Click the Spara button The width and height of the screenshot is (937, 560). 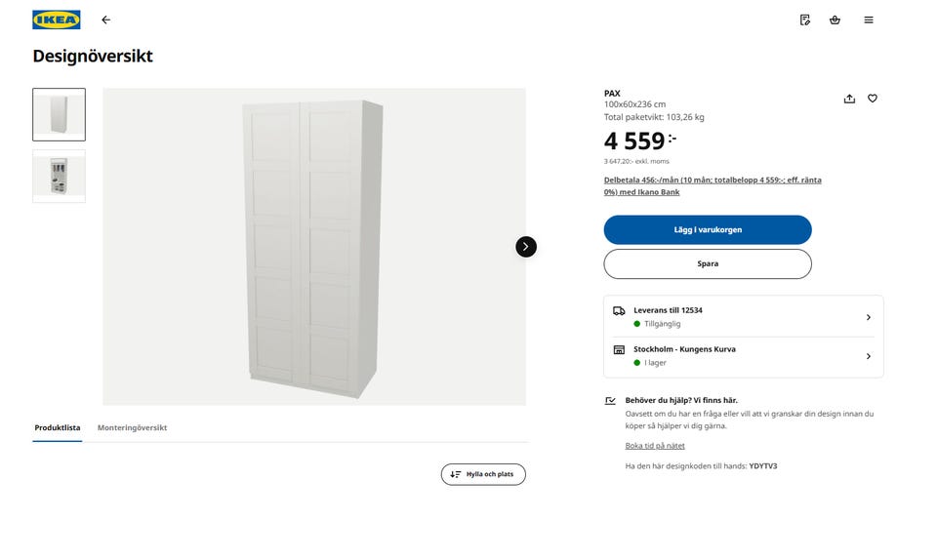(x=708, y=264)
